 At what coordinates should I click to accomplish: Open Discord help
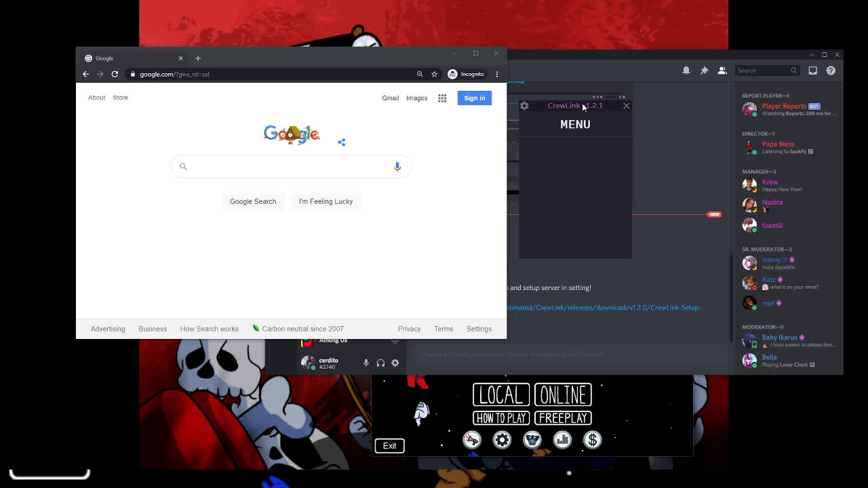pos(831,70)
